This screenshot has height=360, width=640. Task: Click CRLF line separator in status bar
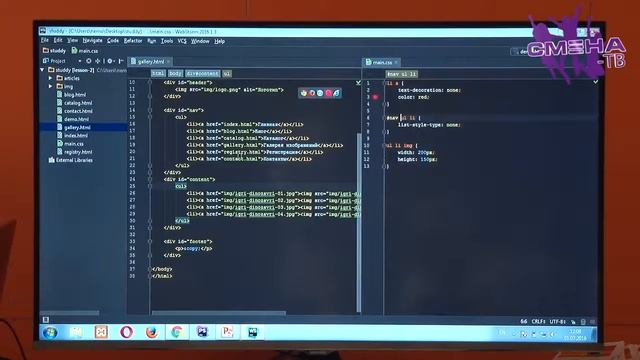538,322
